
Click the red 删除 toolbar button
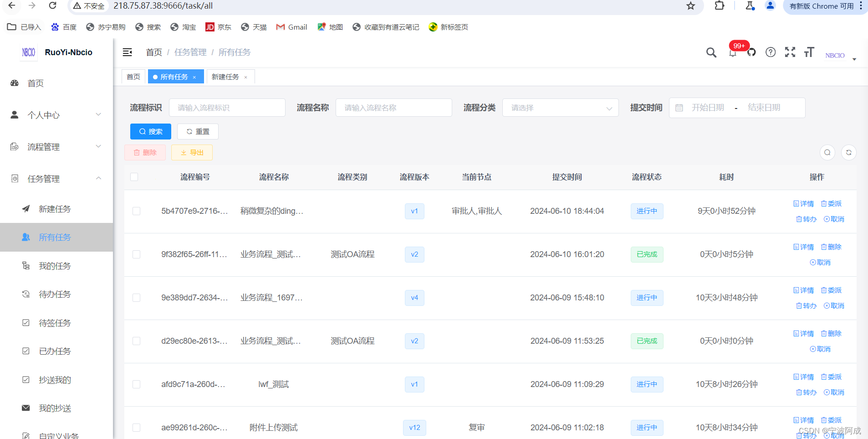click(145, 152)
